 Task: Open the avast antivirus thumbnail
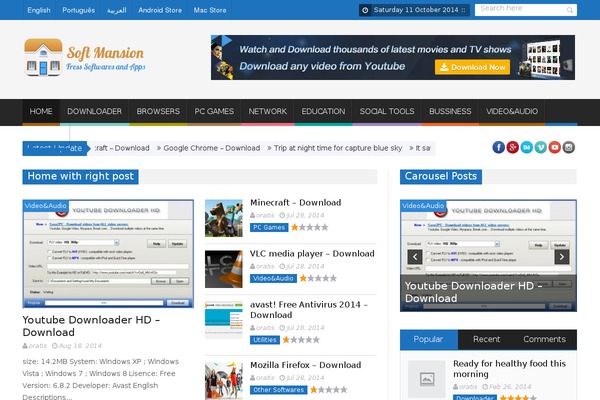223,320
